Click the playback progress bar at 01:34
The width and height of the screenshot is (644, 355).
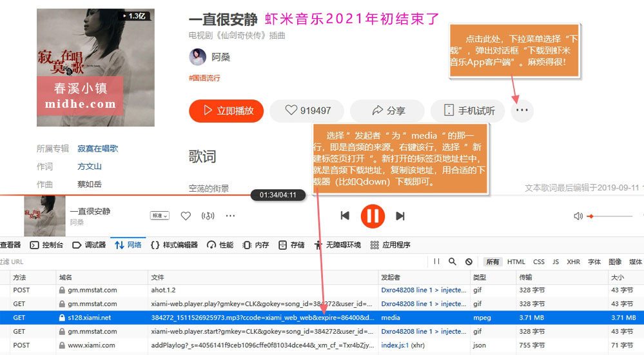pyautogui.click(x=251, y=194)
